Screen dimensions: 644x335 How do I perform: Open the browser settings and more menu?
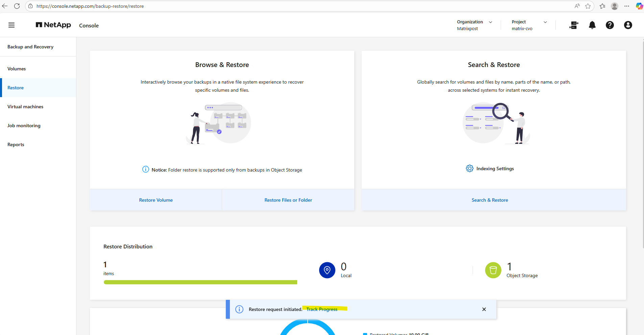[x=627, y=6]
